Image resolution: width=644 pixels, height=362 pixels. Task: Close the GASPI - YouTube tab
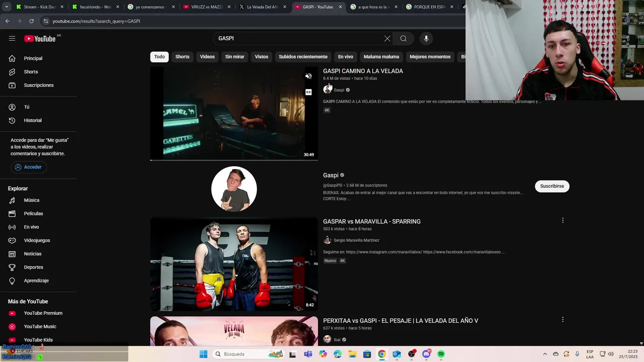[x=340, y=7]
